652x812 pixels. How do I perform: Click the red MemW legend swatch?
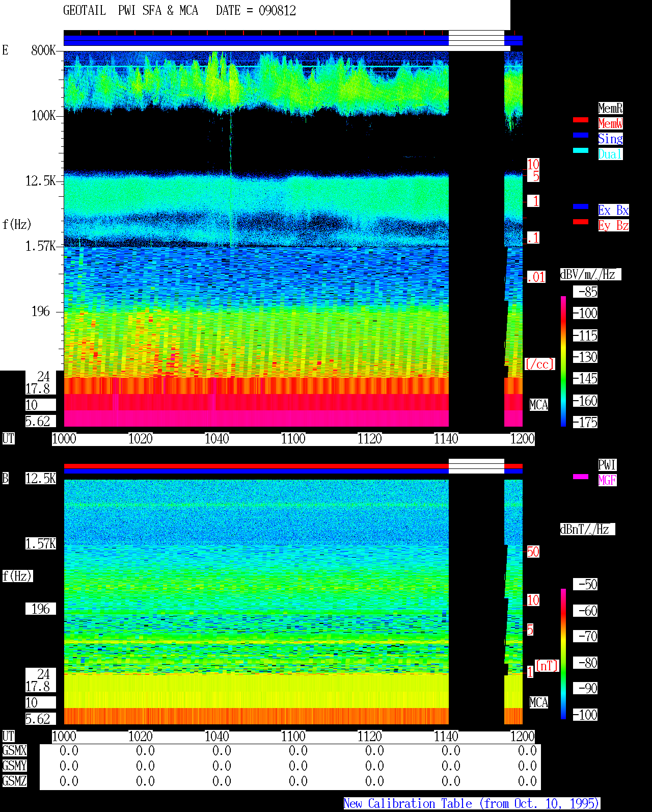pyautogui.click(x=581, y=120)
